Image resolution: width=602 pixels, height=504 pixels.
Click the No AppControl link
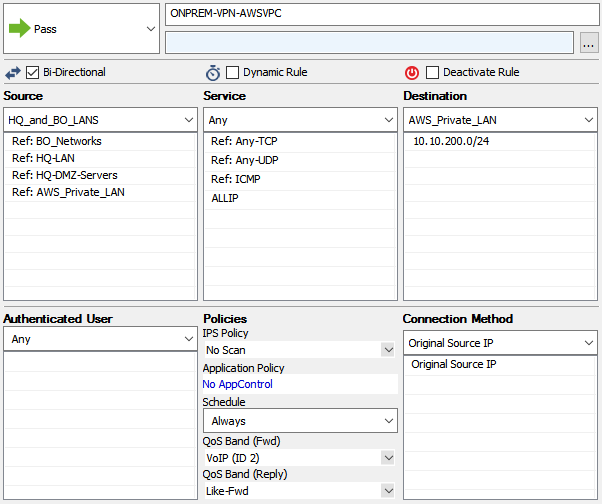(x=238, y=384)
